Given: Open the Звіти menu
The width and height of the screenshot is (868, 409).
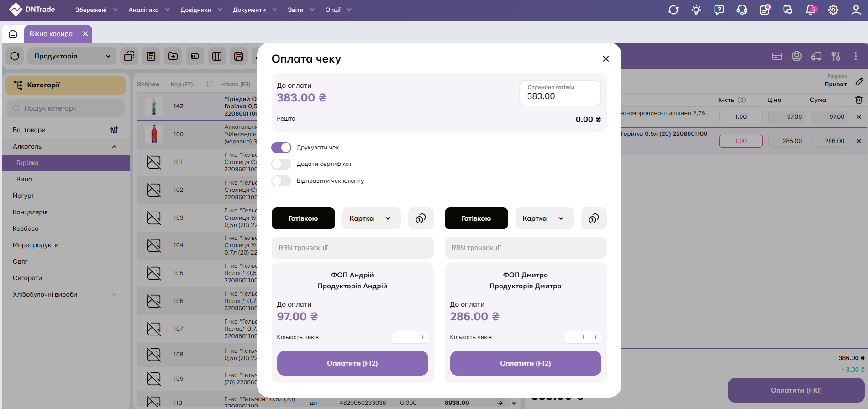Looking at the screenshot, I should (x=301, y=10).
